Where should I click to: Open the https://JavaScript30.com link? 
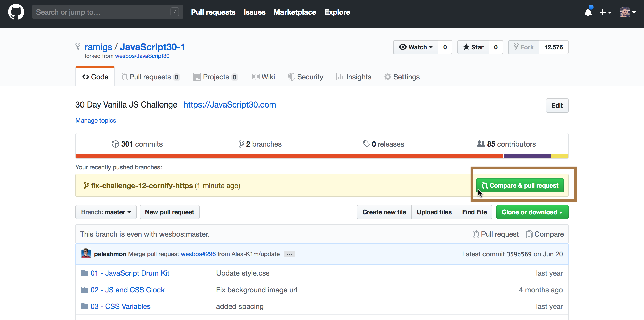(230, 105)
